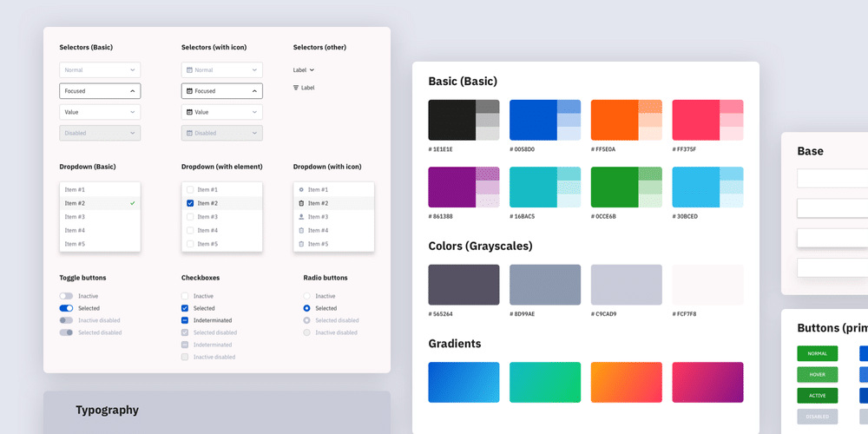Click person icon next to Item #3
Screen dimensions: 868x434
click(301, 217)
